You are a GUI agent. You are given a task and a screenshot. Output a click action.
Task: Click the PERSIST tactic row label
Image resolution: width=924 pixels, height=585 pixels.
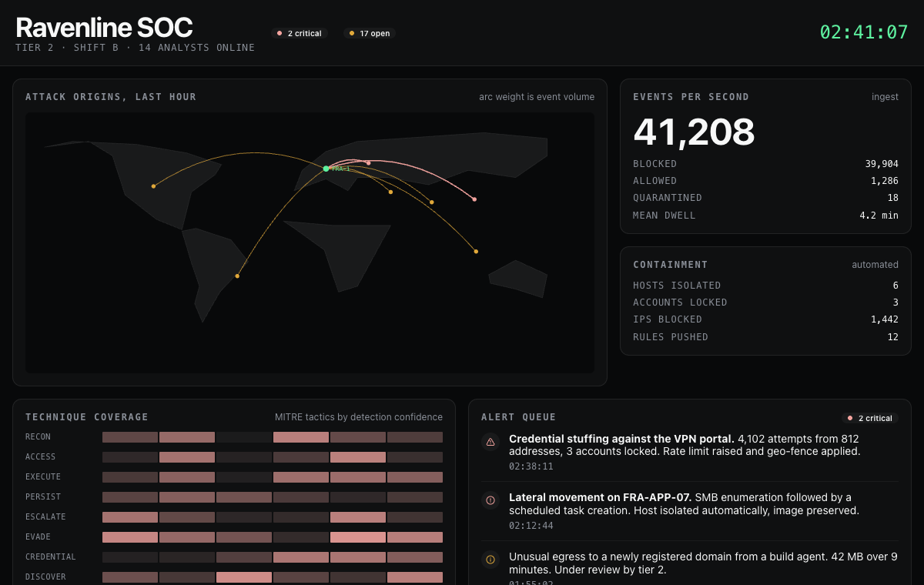43,497
